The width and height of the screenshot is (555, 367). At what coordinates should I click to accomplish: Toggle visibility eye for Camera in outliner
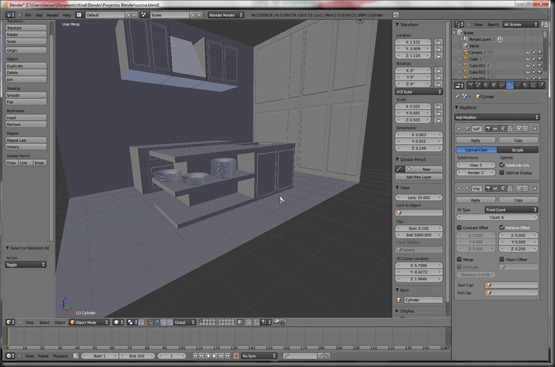pyautogui.click(x=527, y=52)
